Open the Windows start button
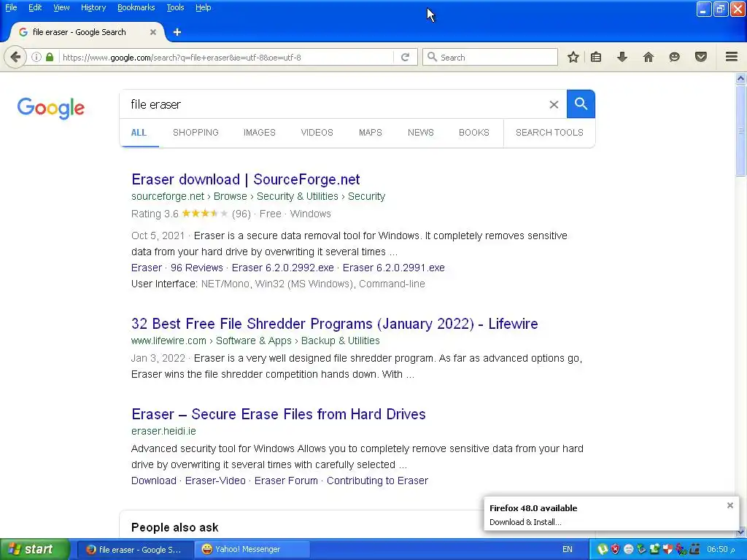747x560 pixels. [34, 550]
